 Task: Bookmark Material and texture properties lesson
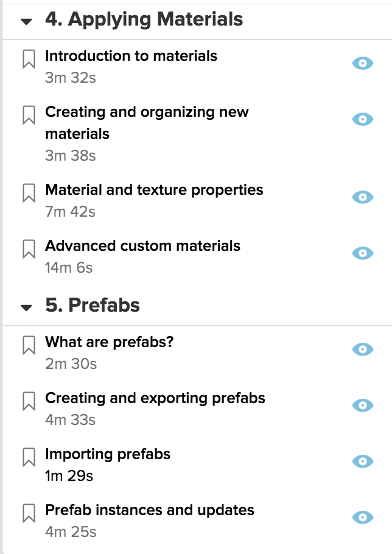[29, 193]
